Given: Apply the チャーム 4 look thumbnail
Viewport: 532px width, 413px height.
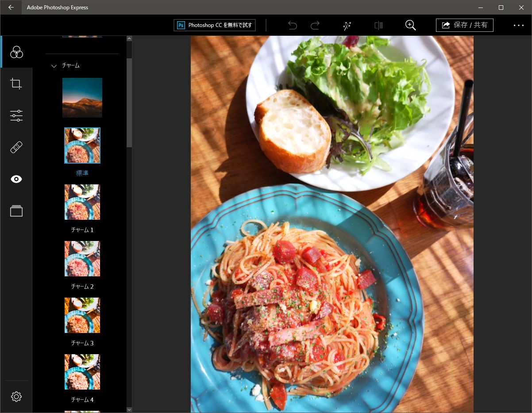Looking at the screenshot, I should point(82,372).
